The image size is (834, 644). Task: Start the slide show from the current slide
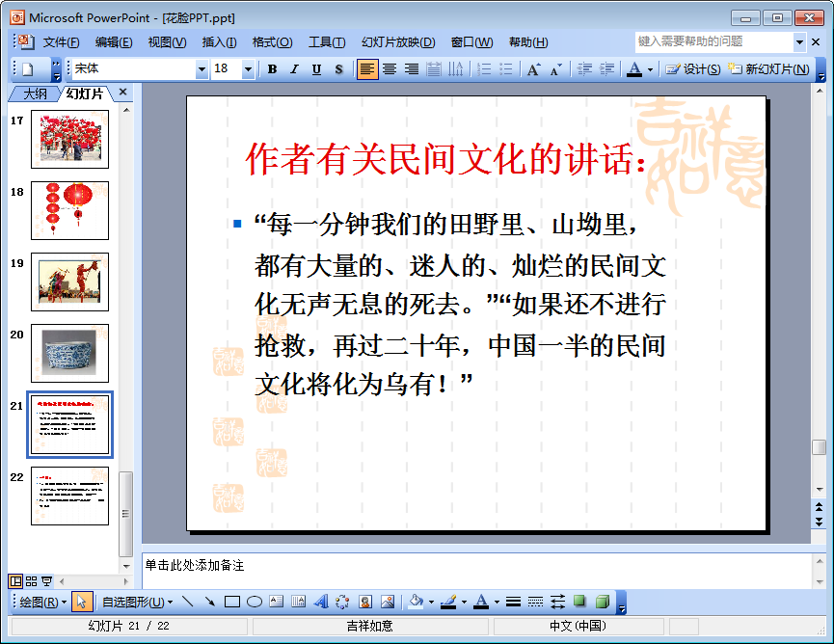click(x=47, y=581)
